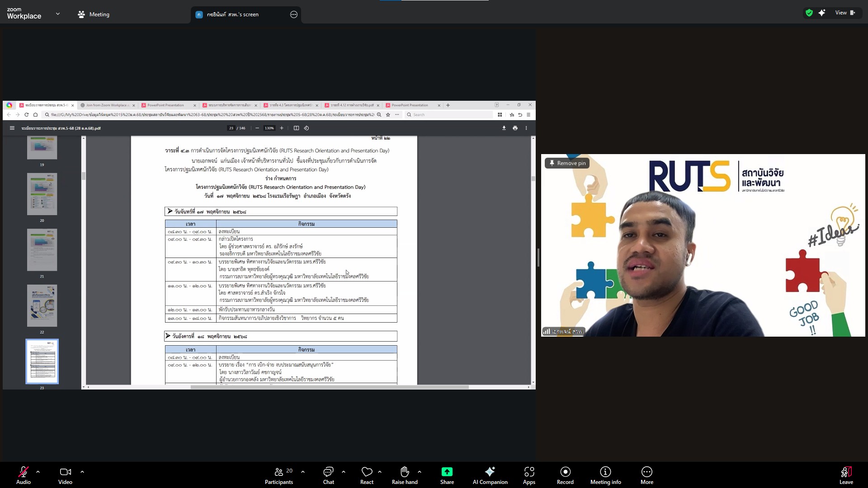Click the green Share screen icon
Image resolution: width=868 pixels, height=488 pixels.
click(x=447, y=472)
